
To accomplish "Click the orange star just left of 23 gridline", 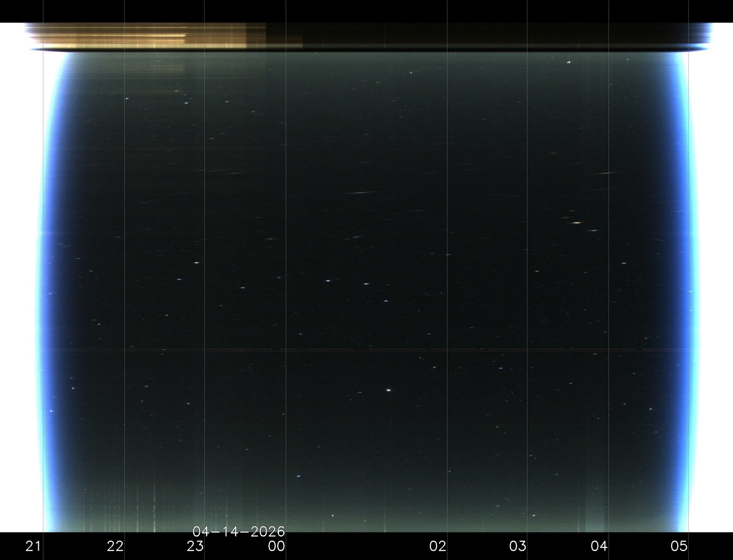I will pyautogui.click(x=197, y=263).
